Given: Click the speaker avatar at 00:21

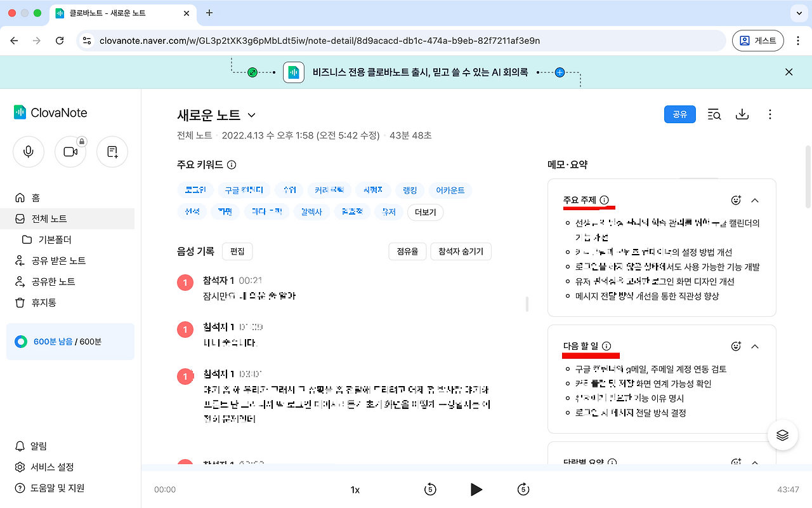Looking at the screenshot, I should click(x=185, y=283).
